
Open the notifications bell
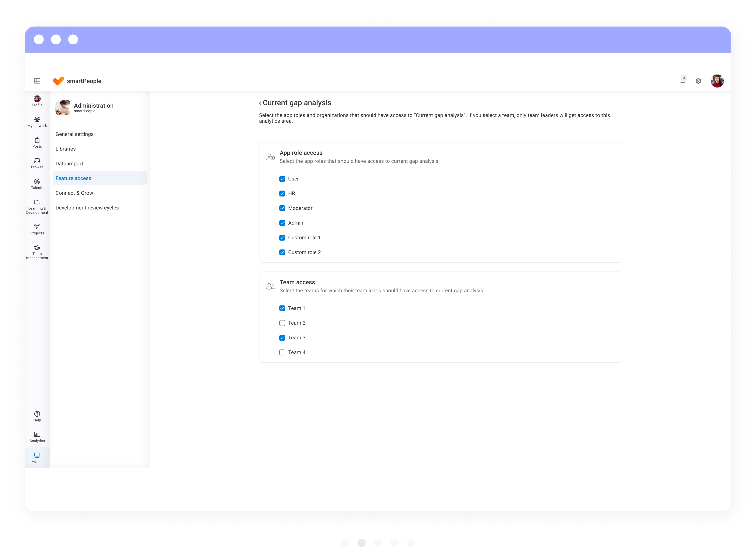[x=683, y=81]
